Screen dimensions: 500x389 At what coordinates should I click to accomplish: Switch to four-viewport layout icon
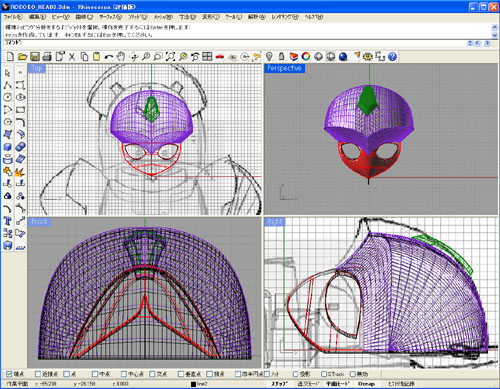[x=207, y=57]
